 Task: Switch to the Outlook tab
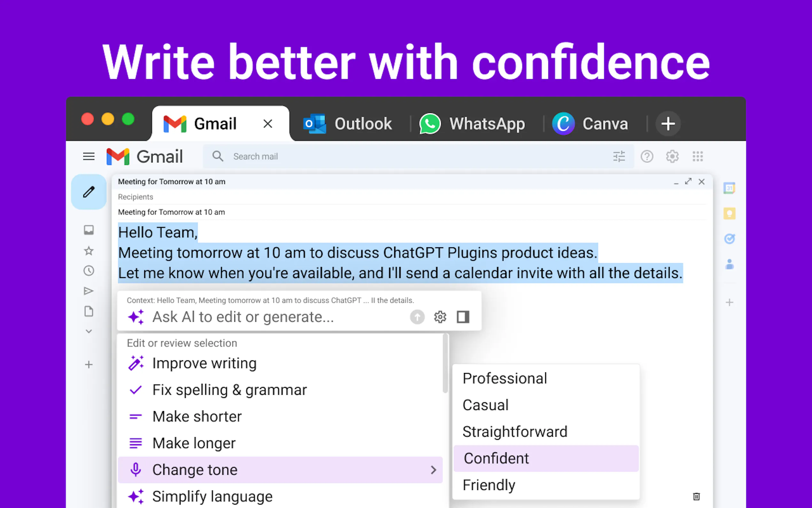click(348, 123)
